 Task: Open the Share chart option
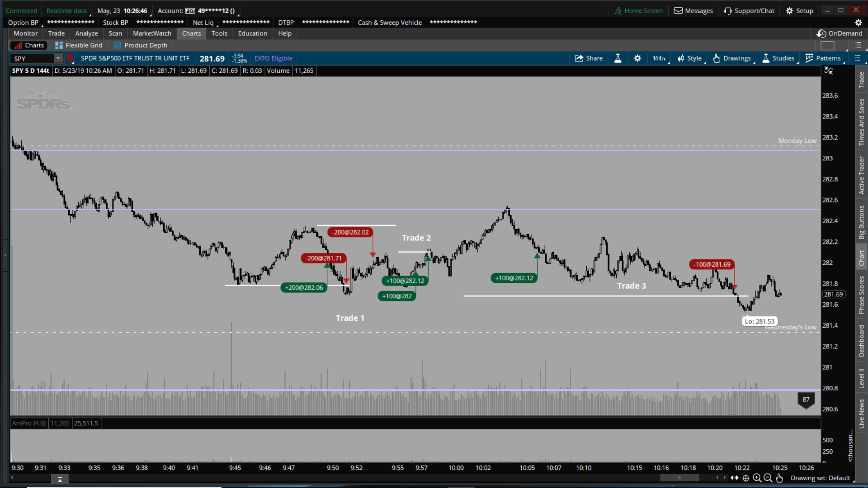pyautogui.click(x=588, y=58)
